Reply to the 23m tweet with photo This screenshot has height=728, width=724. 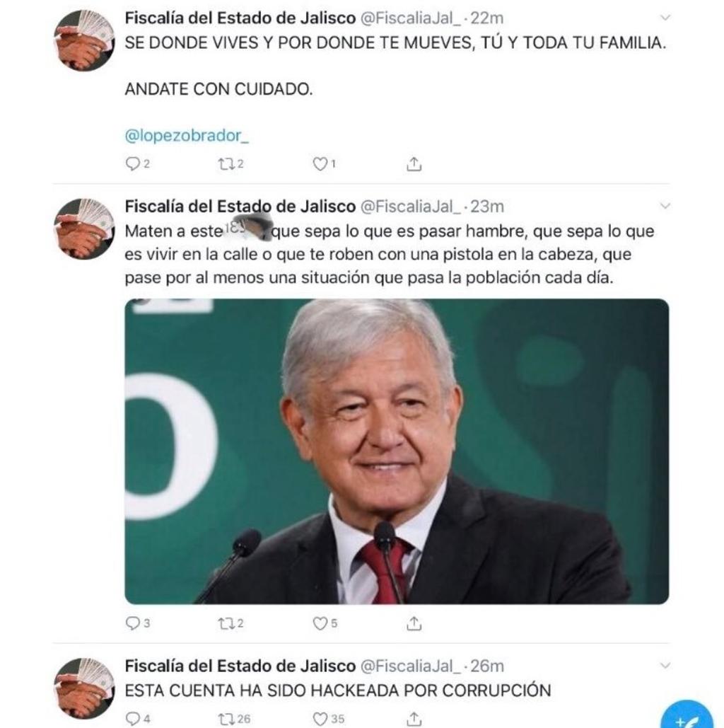(x=133, y=623)
